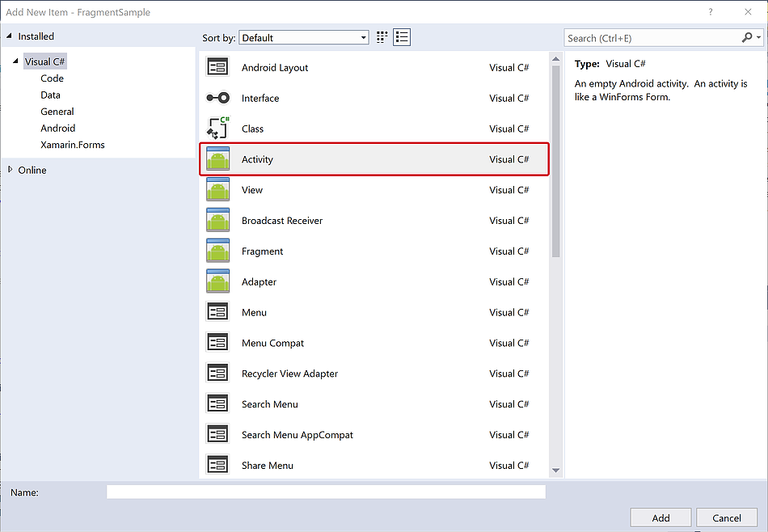768x532 pixels.
Task: Collapse the Visual C# node
Action: coord(16,61)
